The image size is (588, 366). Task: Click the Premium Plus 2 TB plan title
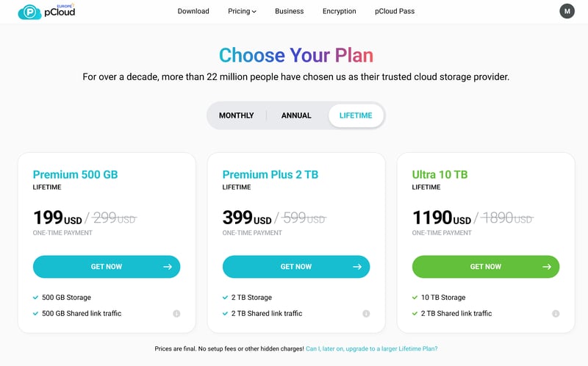[270, 175]
